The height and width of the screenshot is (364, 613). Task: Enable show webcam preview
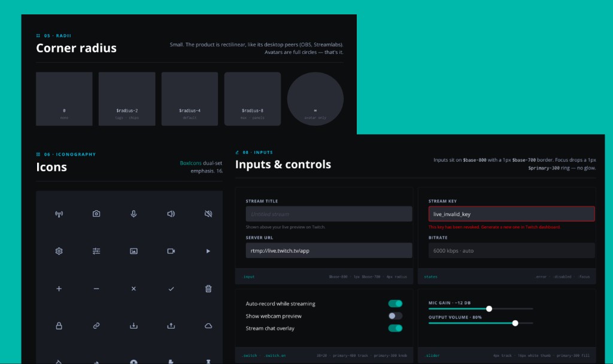tap(395, 316)
